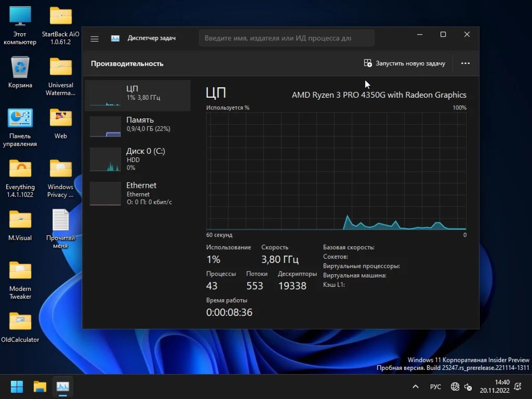Click the memory mini graph thumbnail
532x399 pixels.
click(x=105, y=126)
